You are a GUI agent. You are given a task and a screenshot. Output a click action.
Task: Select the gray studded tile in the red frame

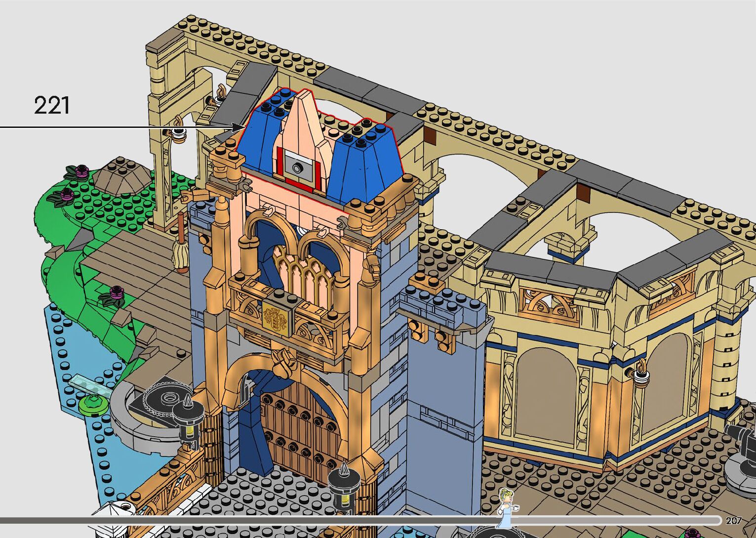click(297, 167)
